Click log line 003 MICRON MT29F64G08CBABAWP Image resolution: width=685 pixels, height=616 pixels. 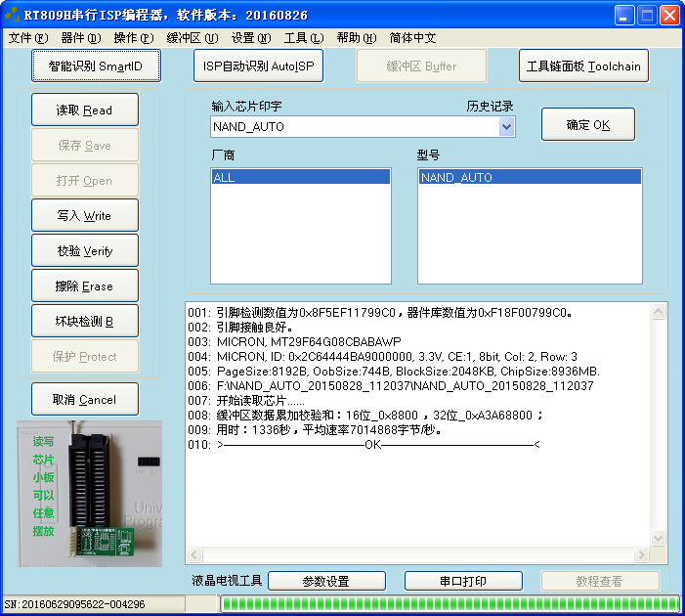tap(294, 341)
